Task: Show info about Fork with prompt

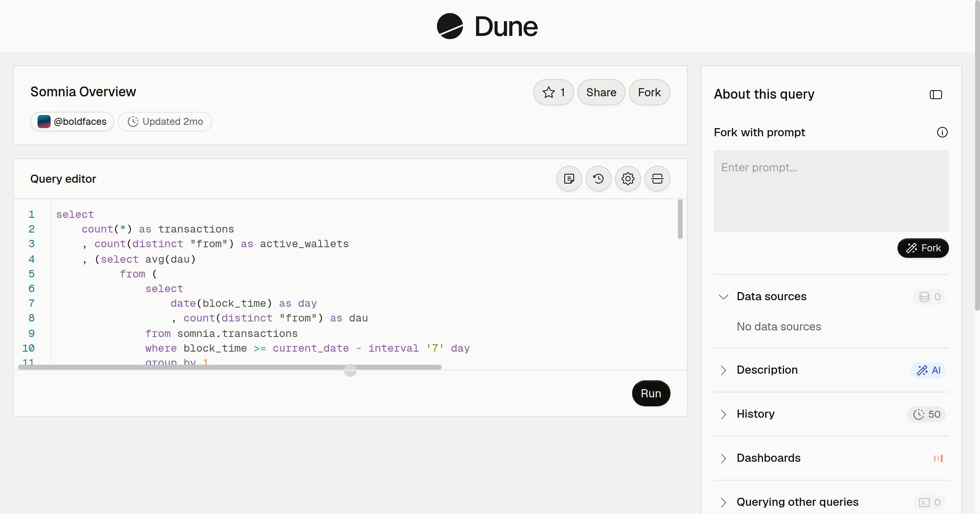Action: click(x=942, y=132)
